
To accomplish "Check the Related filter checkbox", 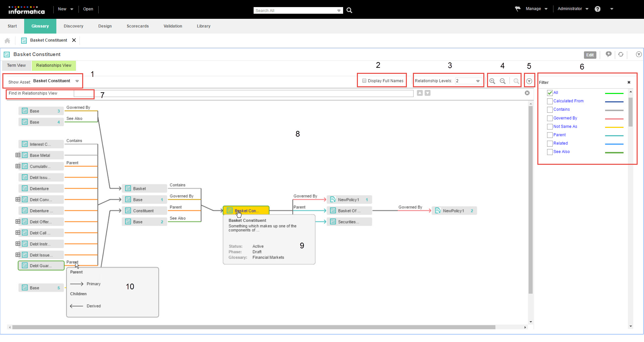I will point(550,144).
